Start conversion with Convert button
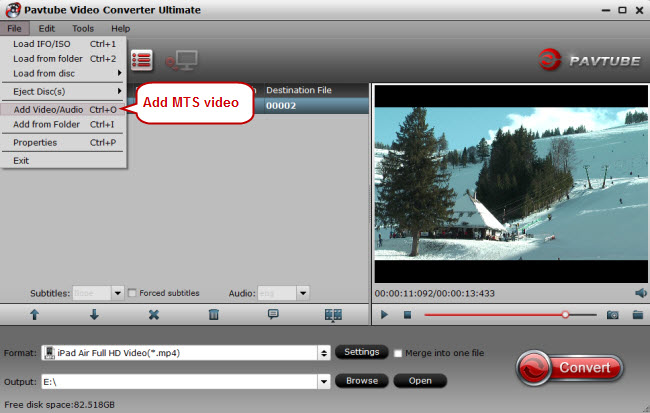The width and height of the screenshot is (650, 413). pyautogui.click(x=570, y=368)
